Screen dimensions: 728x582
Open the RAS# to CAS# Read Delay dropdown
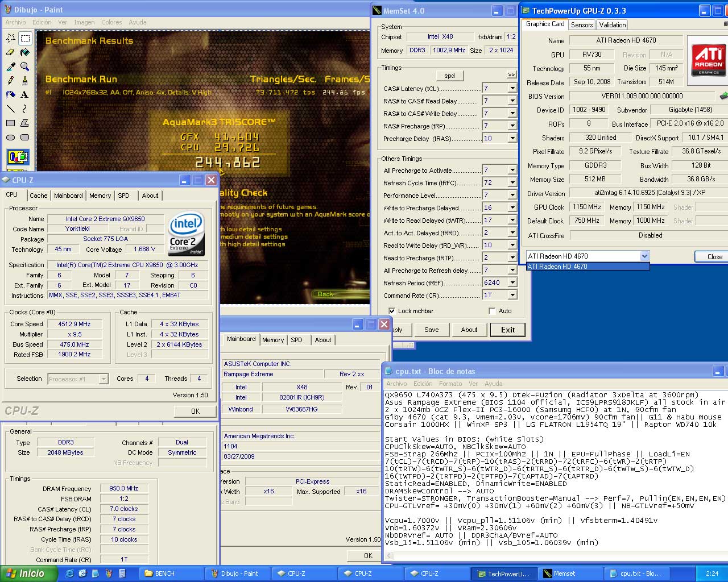(x=512, y=101)
